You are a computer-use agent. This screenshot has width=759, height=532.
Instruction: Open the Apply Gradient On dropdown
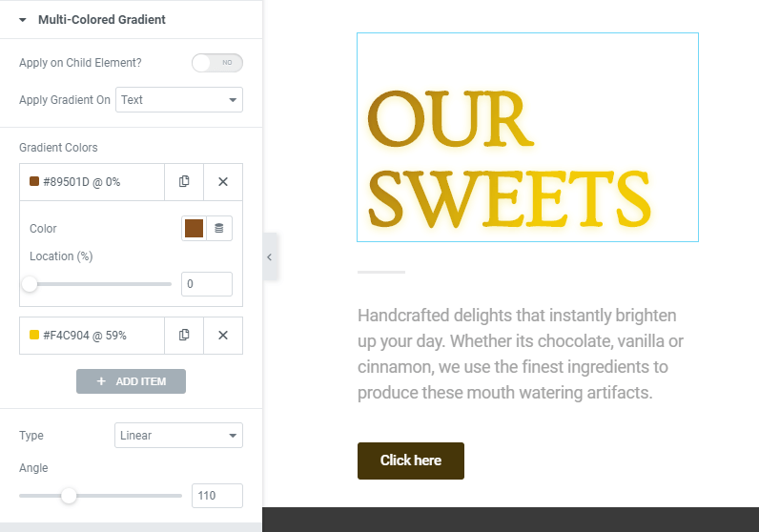coord(179,100)
